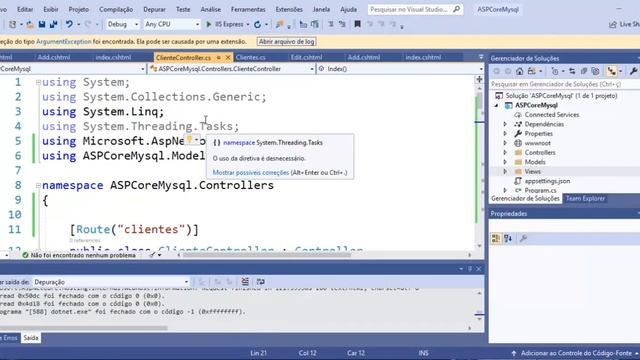Click the Sync with Active Document icon
This screenshot has height=360, width=640.
tap(572, 71)
